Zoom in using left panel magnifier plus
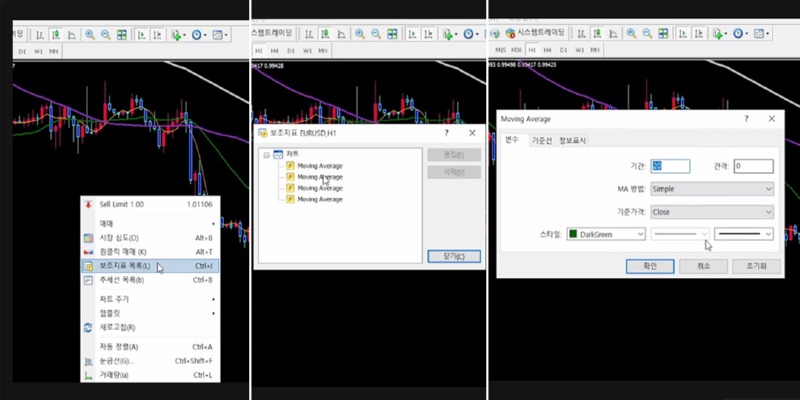Image resolution: width=800 pixels, height=400 pixels. coord(90,35)
